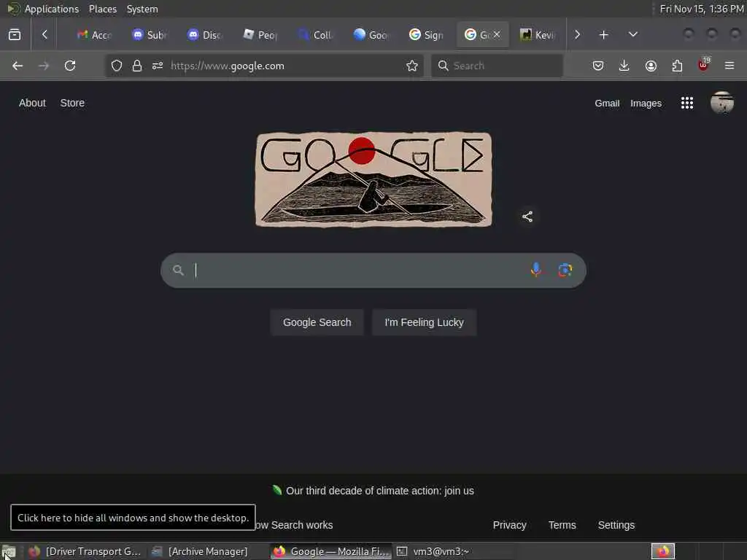Open uBlock Origin extension icon
Viewport: 747px width, 560px height.
click(704, 65)
